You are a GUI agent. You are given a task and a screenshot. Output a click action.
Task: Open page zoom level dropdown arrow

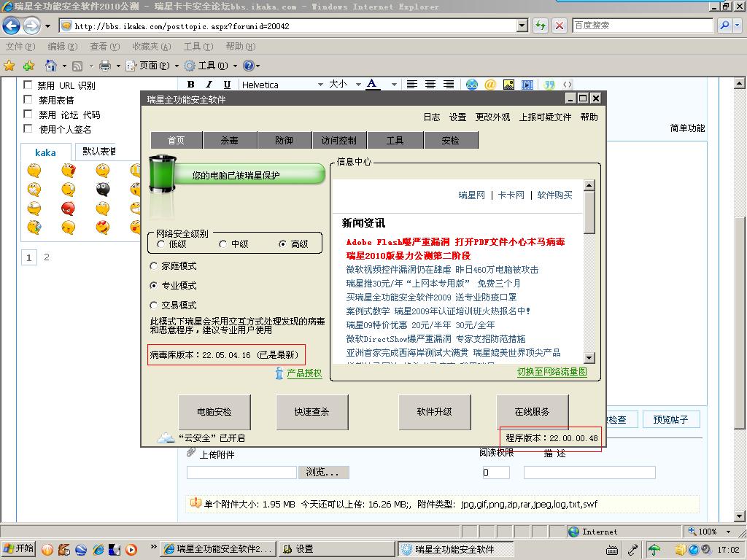pyautogui.click(x=728, y=532)
